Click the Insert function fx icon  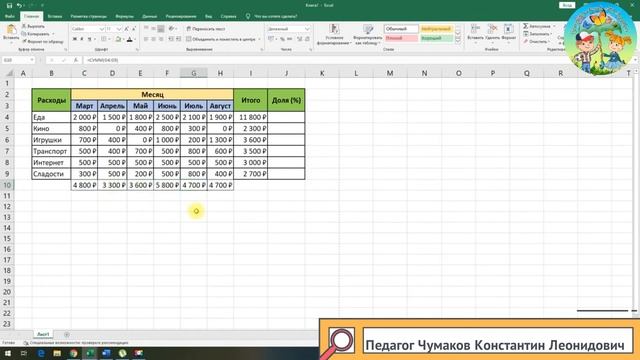[x=76, y=60]
